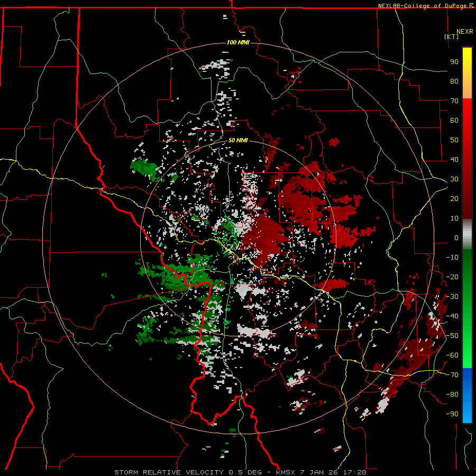The height and width of the screenshot is (476, 476).
Task: Click the 80 value on the velocity scale
Action: 454,81
